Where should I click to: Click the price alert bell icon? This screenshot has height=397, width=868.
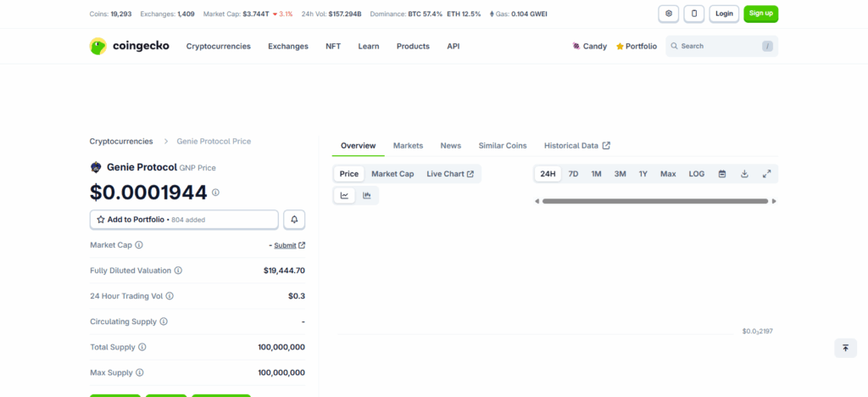pyautogui.click(x=294, y=220)
